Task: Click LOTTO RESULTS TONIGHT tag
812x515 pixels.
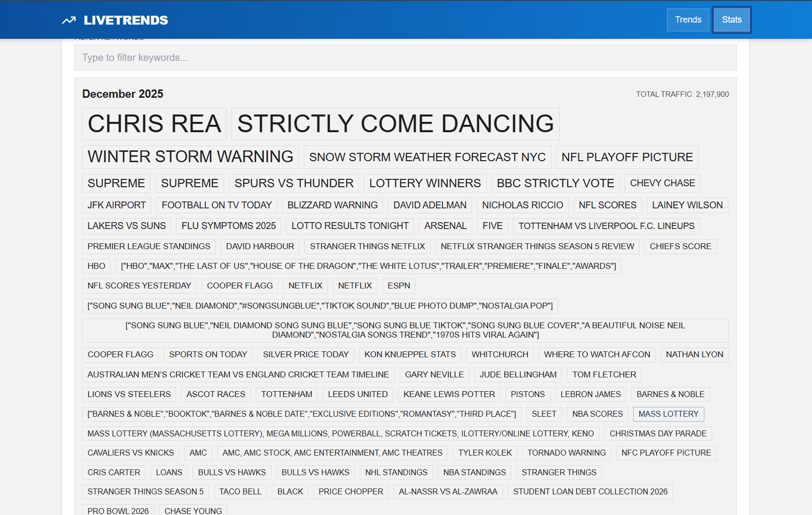Action: 350,226
